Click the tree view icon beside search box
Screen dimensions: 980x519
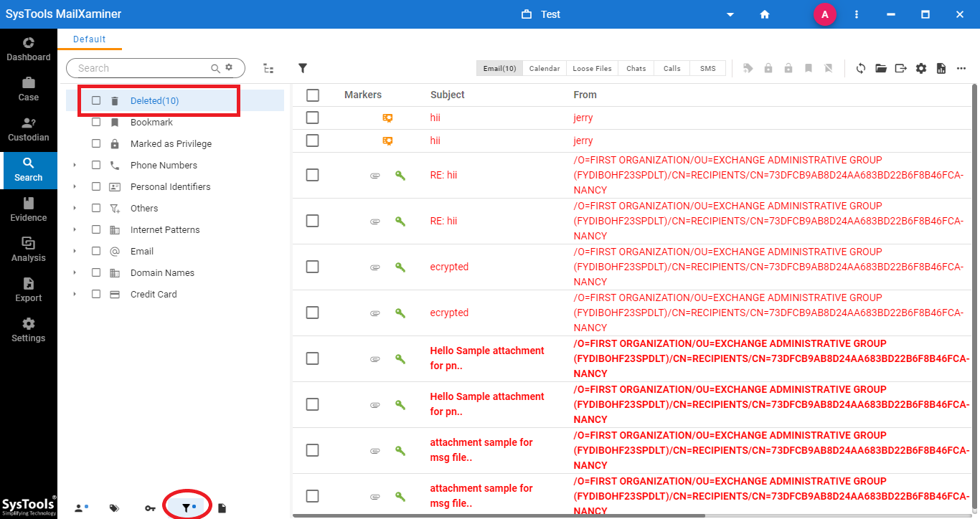tap(268, 68)
